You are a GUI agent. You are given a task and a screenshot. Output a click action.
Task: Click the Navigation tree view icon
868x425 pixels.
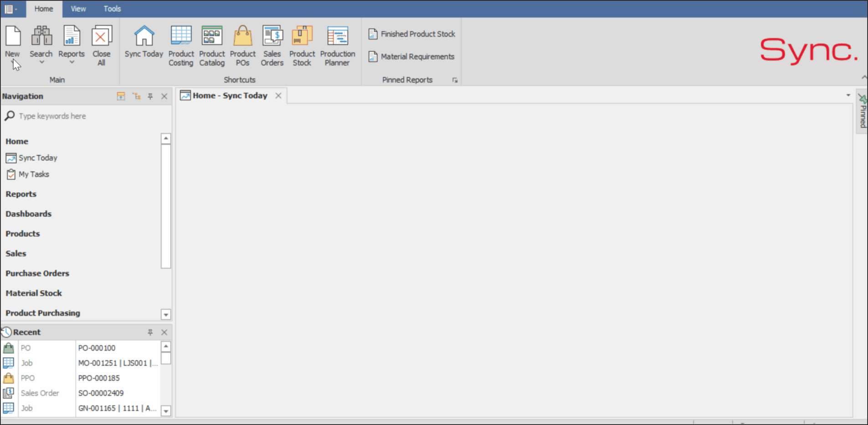136,96
